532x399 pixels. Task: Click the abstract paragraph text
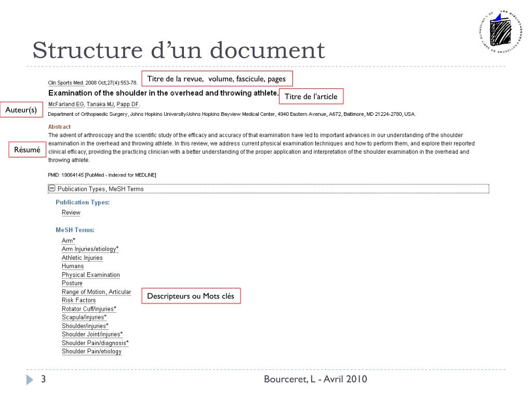tap(261, 148)
